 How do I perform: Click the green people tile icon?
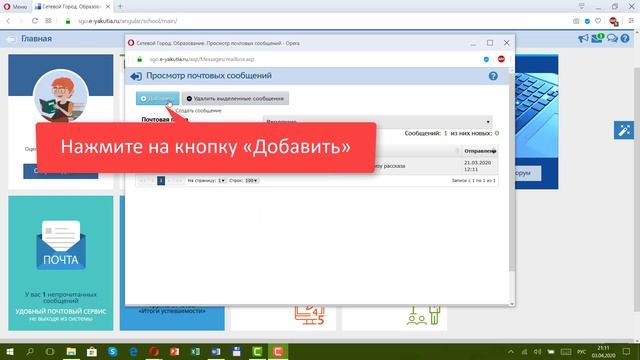click(x=424, y=315)
